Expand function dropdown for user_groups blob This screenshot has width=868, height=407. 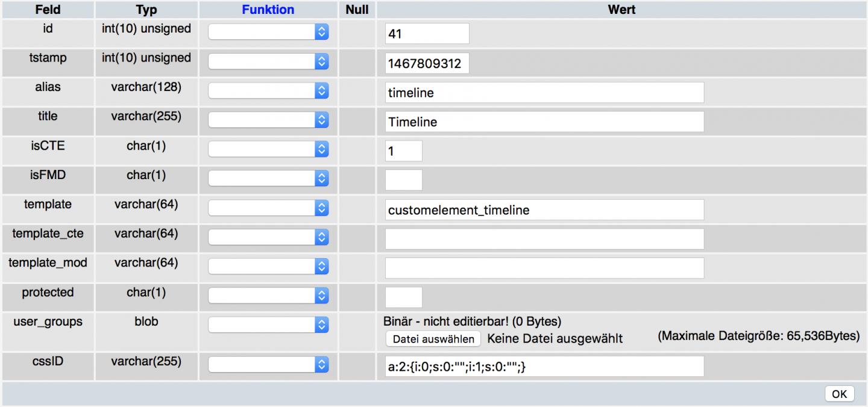(268, 325)
